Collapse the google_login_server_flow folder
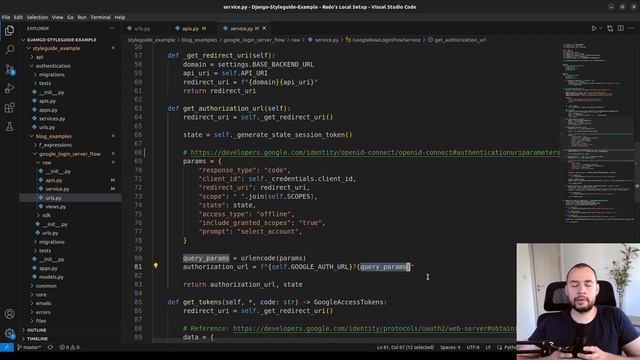Image resolution: width=640 pixels, height=360 pixels. click(x=69, y=154)
